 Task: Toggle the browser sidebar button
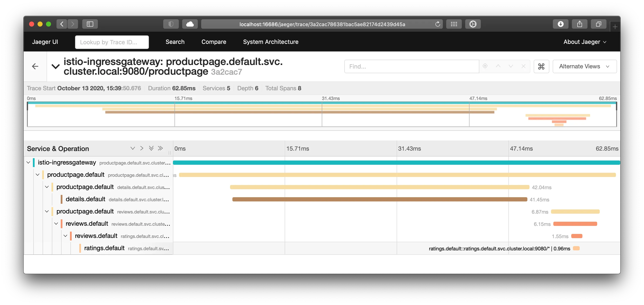coord(90,24)
